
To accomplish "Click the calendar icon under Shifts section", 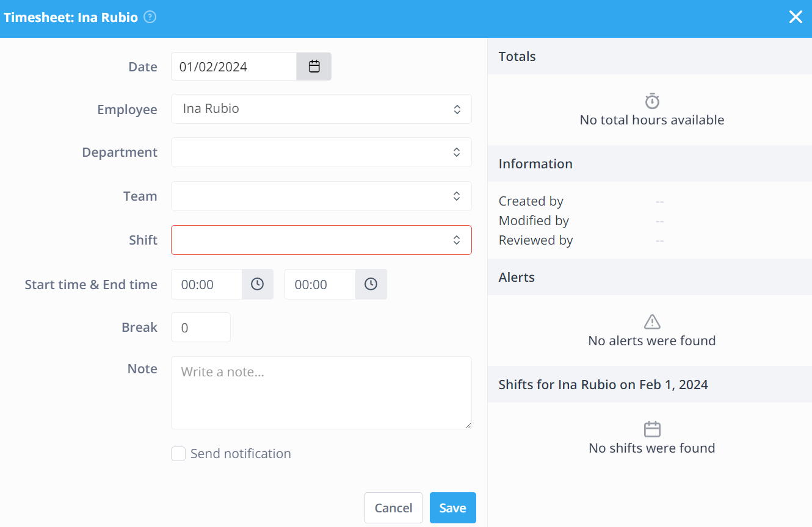I will pyautogui.click(x=651, y=429).
